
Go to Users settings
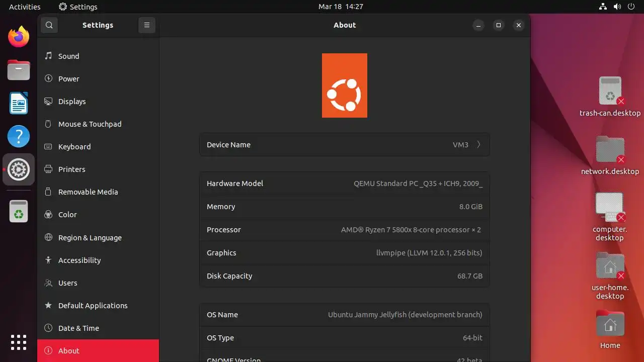tap(98, 283)
